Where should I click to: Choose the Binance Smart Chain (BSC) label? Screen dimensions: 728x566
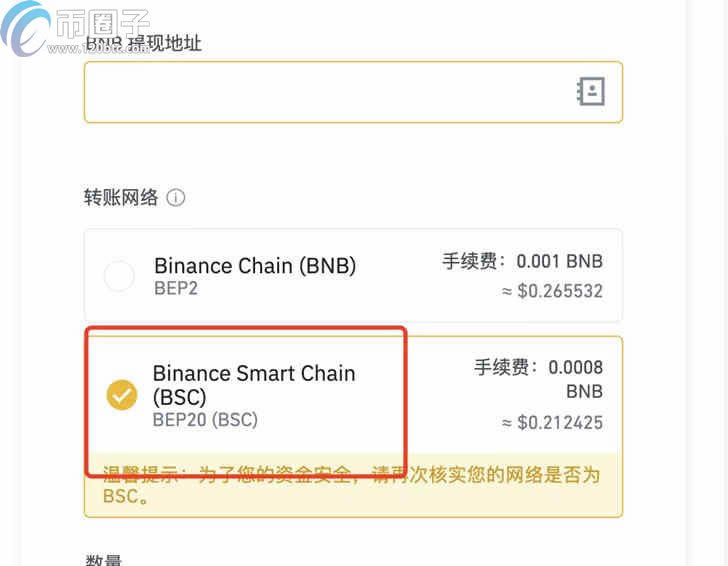(254, 384)
